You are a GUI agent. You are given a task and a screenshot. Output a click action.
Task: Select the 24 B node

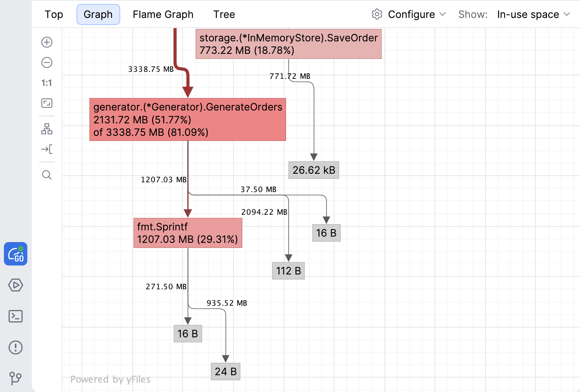coord(226,371)
